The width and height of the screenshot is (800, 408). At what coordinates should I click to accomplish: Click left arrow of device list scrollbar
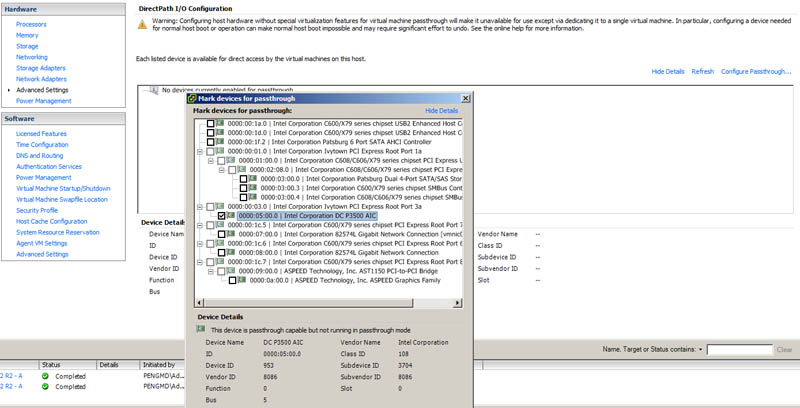pyautogui.click(x=199, y=302)
